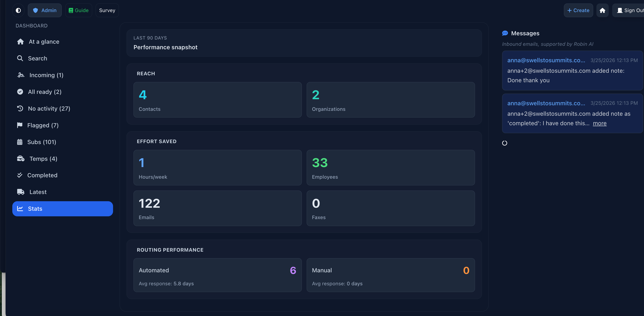Image resolution: width=644 pixels, height=316 pixels.
Task: Open first anna@swellstosummits sender link
Action: [546, 60]
